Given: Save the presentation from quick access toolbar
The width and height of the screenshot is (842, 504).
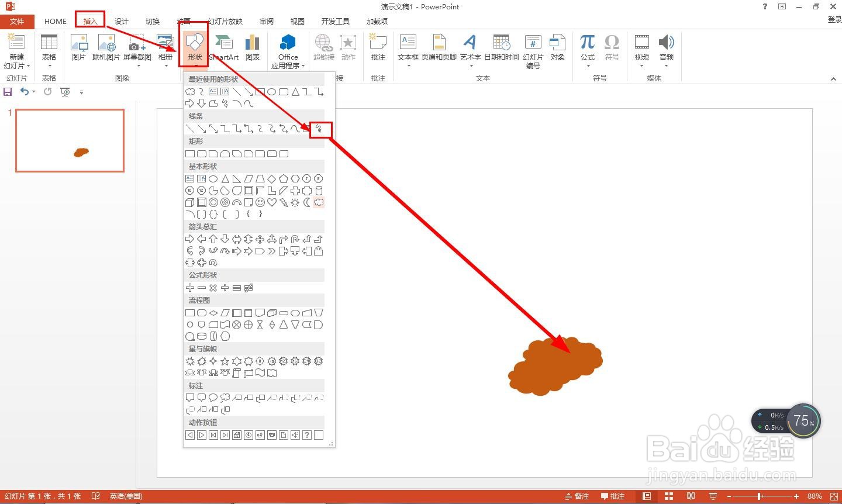Looking at the screenshot, I should tap(8, 92).
